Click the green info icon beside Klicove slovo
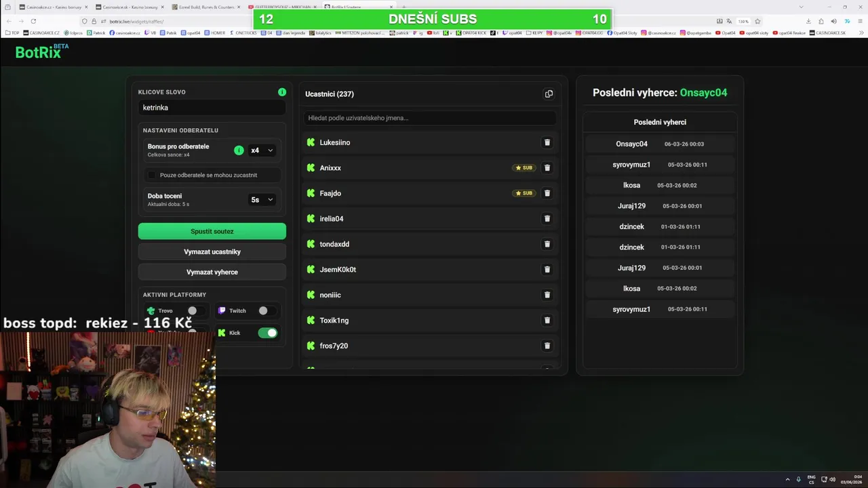Viewport: 868px width, 488px height. coord(282,92)
